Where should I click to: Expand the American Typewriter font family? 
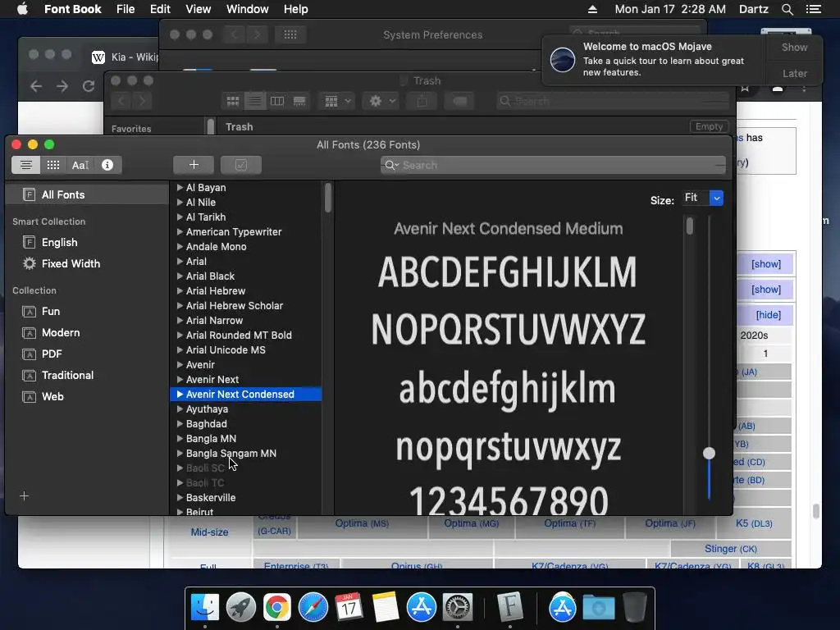coord(180,232)
